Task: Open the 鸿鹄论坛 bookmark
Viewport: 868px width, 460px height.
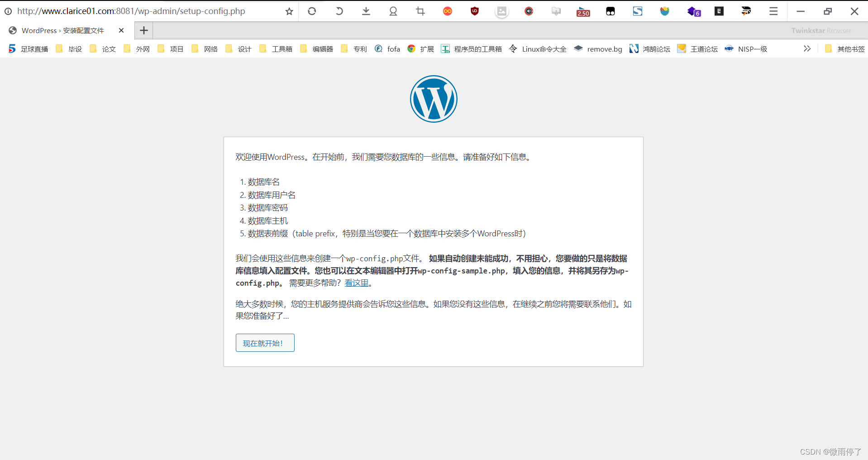Action: (x=650, y=49)
